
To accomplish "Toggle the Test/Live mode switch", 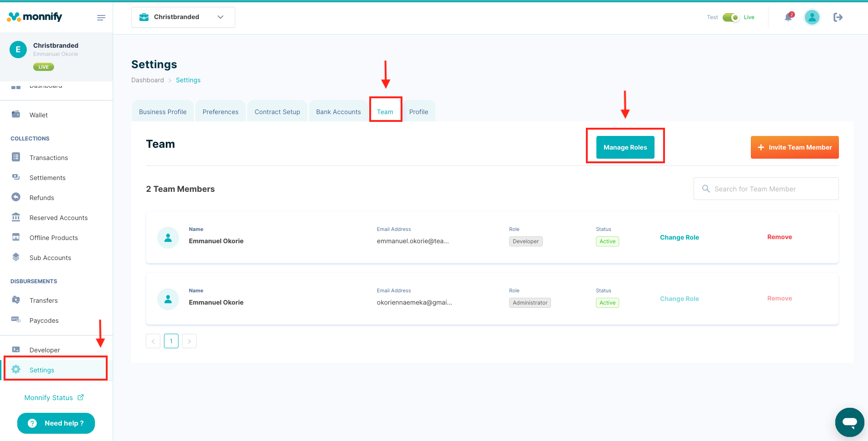I will pyautogui.click(x=730, y=17).
